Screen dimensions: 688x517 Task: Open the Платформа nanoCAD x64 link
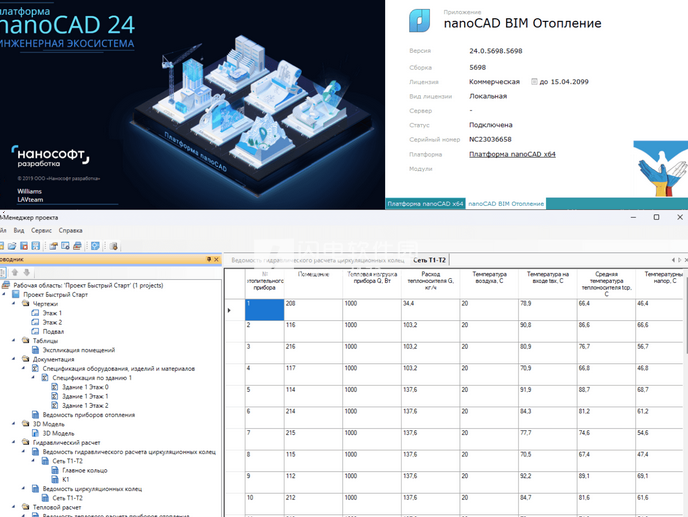(512, 154)
